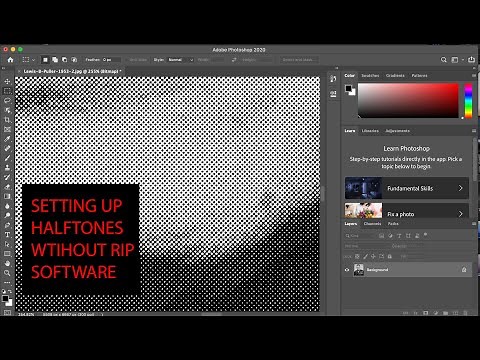Viewport: 480px width, 360px height.
Task: Select the Crop tool
Action: click(x=7, y=120)
